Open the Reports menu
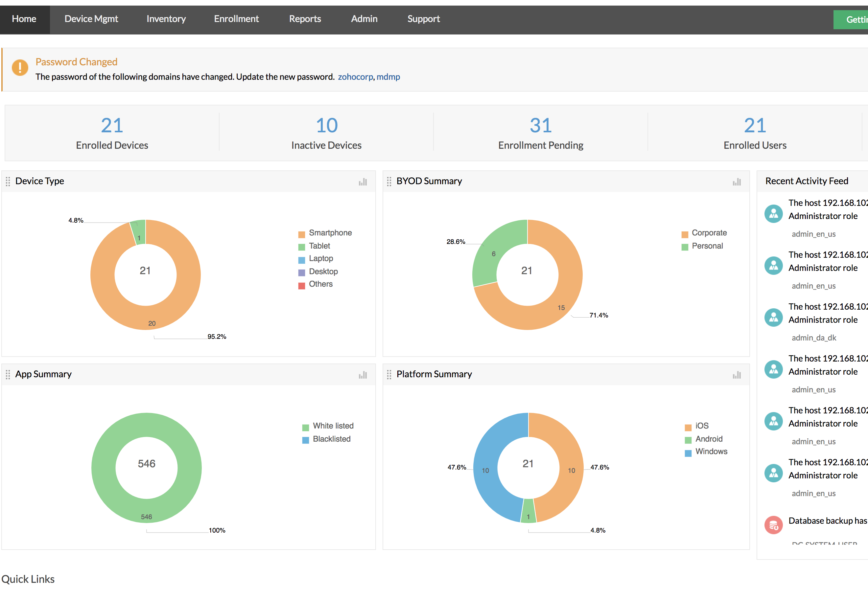This screenshot has height=593, width=868. tap(305, 19)
